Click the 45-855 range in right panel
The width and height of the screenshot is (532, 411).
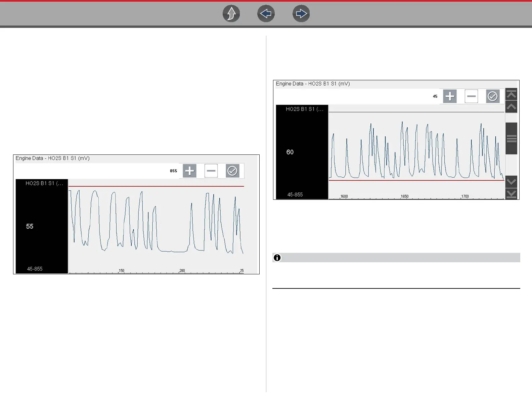point(295,195)
